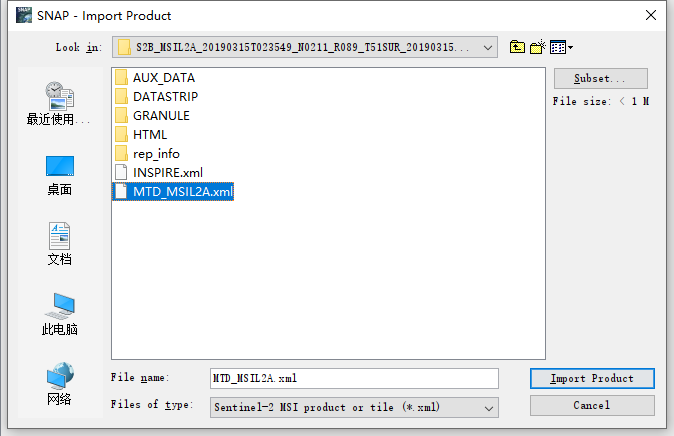Select the AUX_DATA folder
The height and width of the screenshot is (436, 674).
click(155, 78)
